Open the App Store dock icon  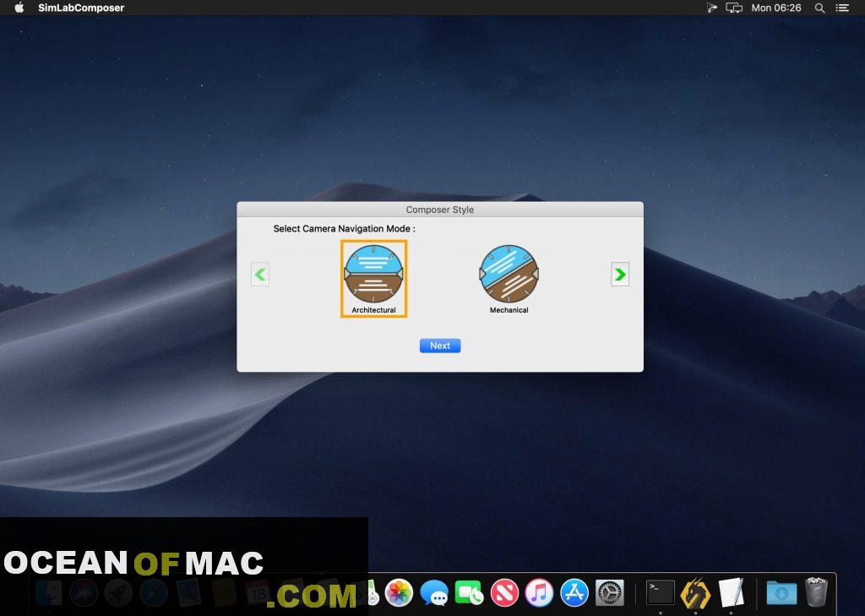click(x=574, y=593)
